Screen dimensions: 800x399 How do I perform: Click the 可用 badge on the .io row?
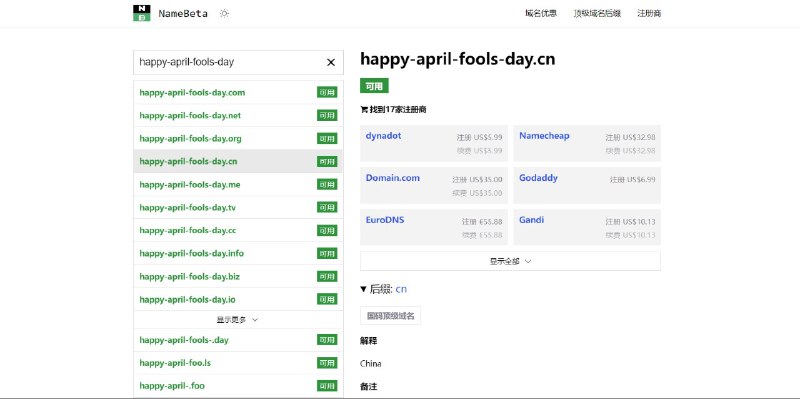[x=327, y=299]
